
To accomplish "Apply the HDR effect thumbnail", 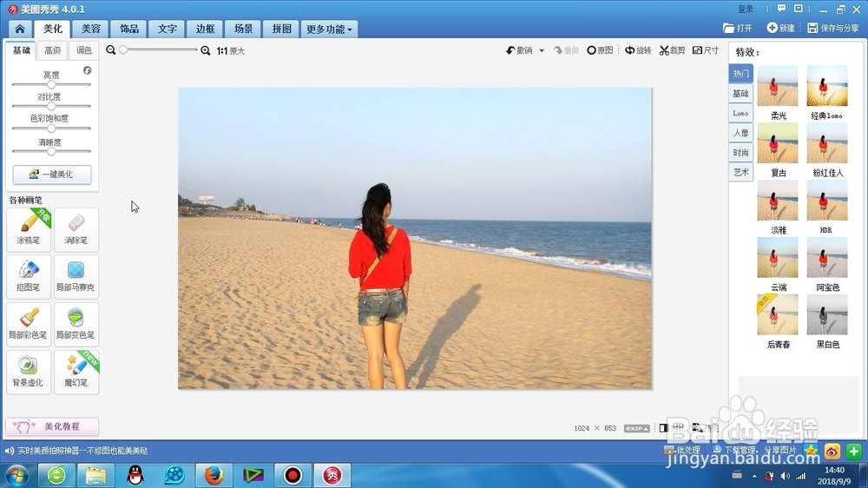I will [827, 200].
